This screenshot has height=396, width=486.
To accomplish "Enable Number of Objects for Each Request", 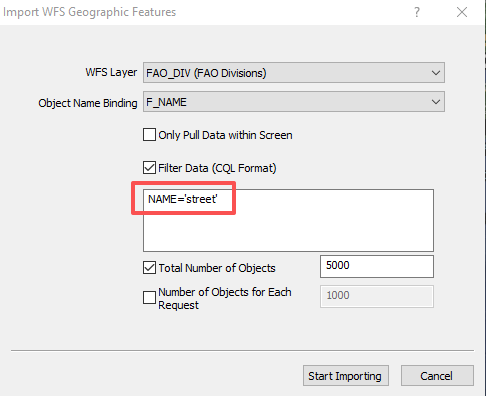I will tap(149, 298).
